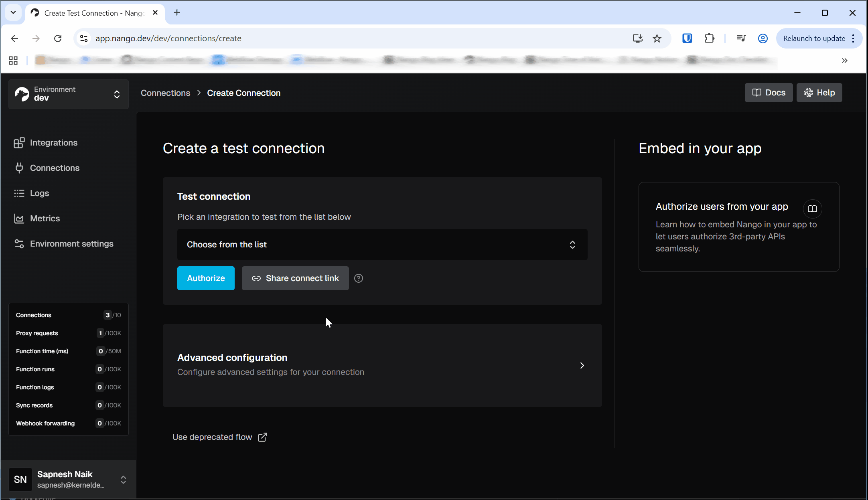The image size is (868, 500).
Task: Select the Connections plug icon in sidebar
Action: point(19,168)
